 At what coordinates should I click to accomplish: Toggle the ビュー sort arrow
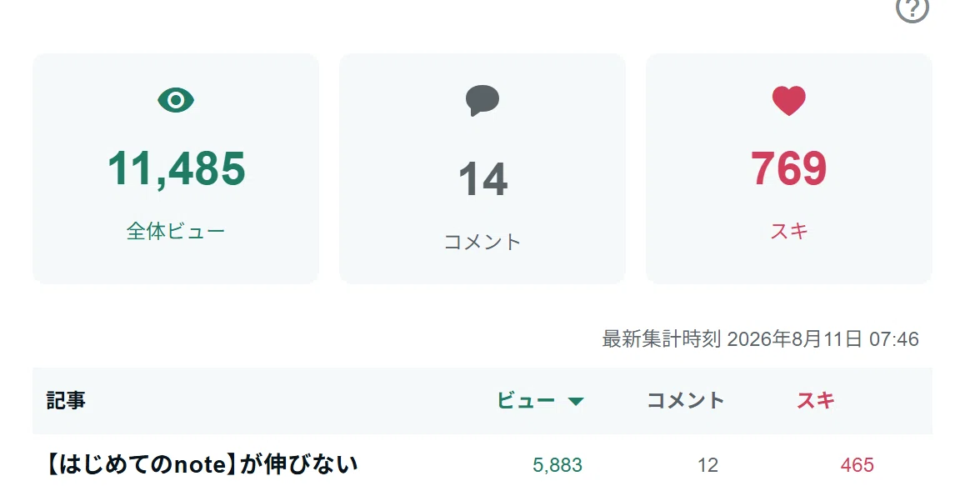tap(576, 401)
